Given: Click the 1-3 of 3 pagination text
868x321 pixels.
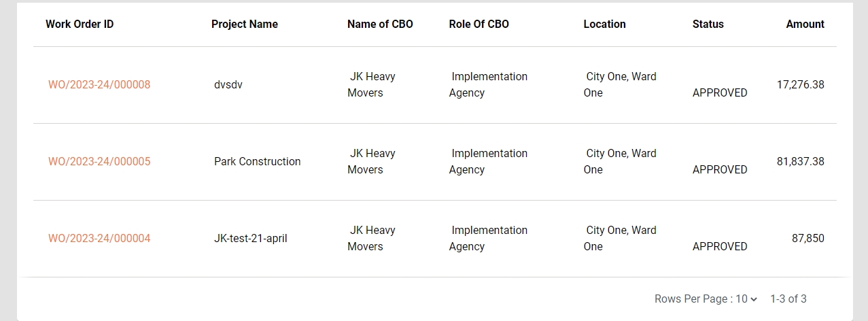Looking at the screenshot, I should (x=788, y=299).
